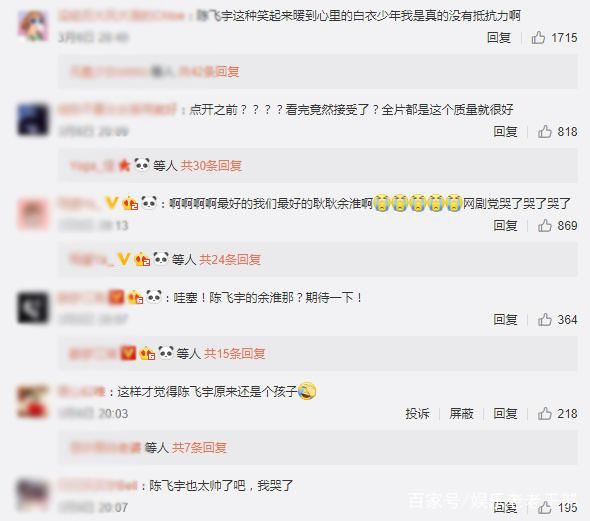This screenshot has height=521, width=590.
Task: Open the first commenter's avatar
Action: [33, 26]
